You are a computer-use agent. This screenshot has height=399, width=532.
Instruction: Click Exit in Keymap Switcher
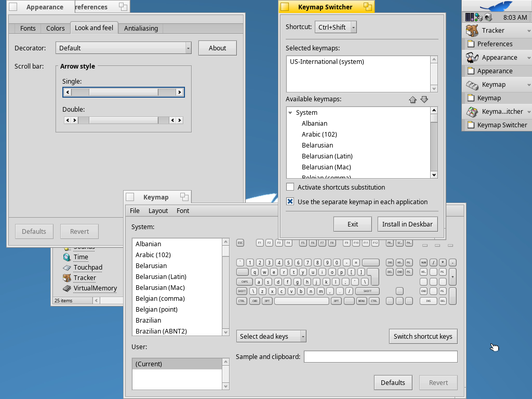pyautogui.click(x=353, y=224)
